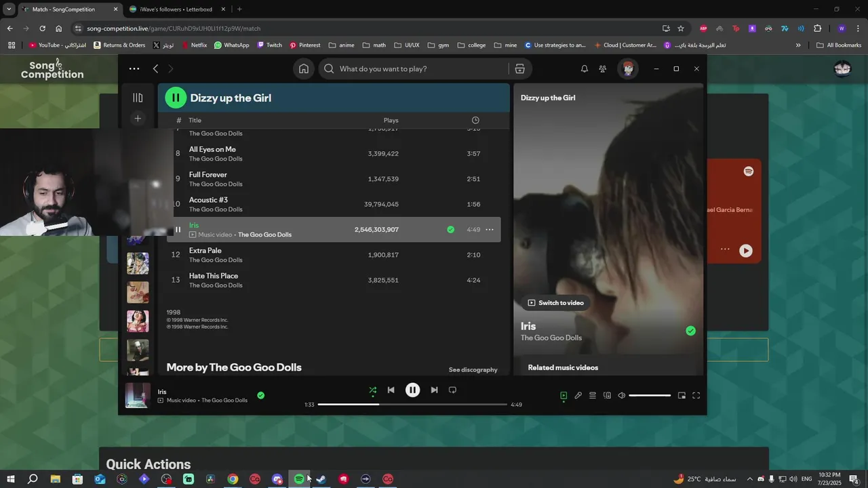Open the Browse icon beside Spotify search
This screenshot has width=868, height=488.
pos(519,68)
